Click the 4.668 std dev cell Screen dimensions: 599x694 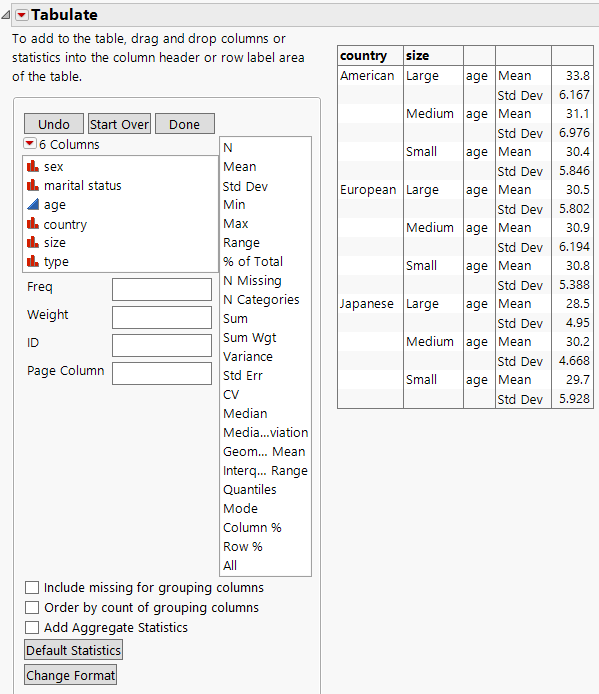coord(572,361)
